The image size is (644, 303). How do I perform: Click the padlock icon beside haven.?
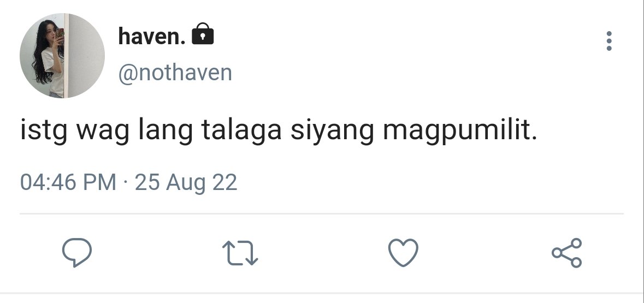click(x=203, y=34)
